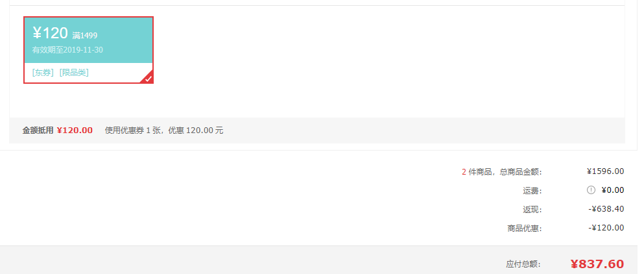Image resolution: width=644 pixels, height=274 pixels.
Task: Click the final total ¥837.60
Action: tap(597, 264)
